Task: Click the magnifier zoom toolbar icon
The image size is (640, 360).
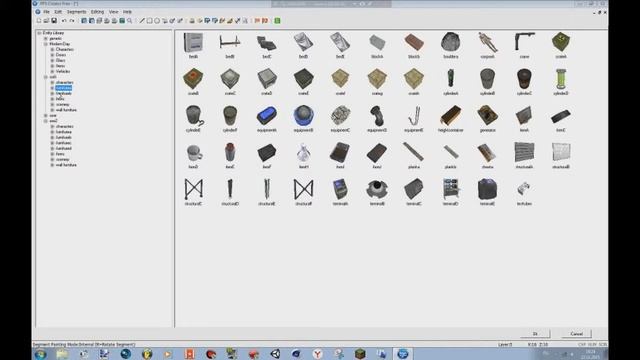Action: [x=130, y=20]
